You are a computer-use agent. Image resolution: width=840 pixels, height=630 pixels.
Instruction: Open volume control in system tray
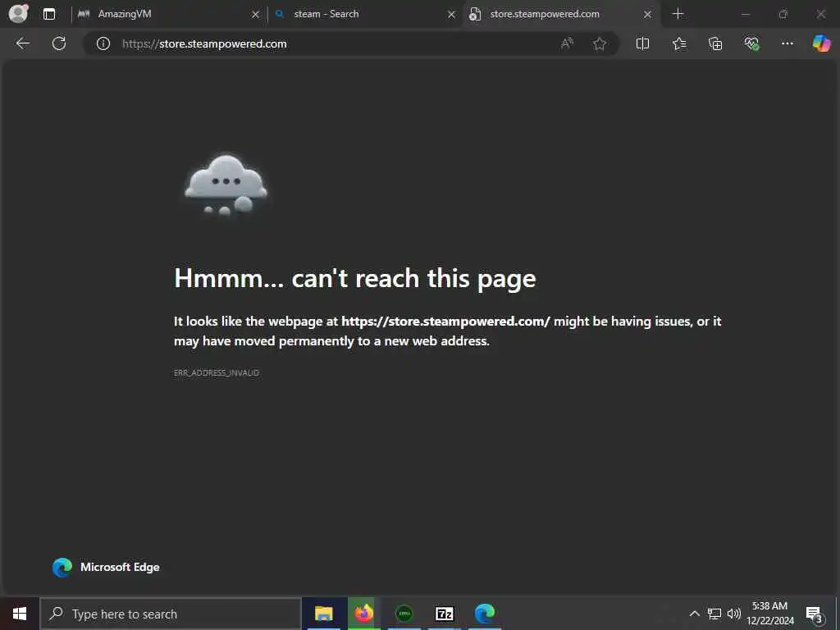tap(734, 614)
